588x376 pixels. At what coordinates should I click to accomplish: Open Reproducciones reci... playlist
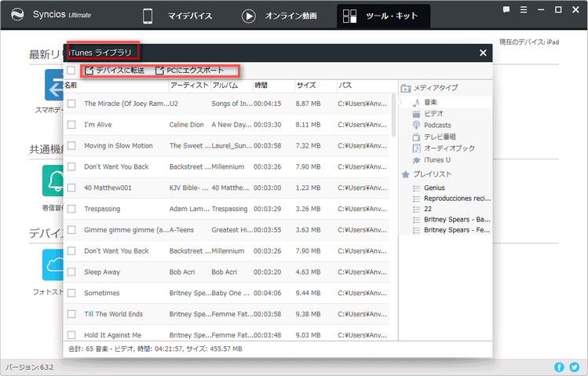(457, 199)
